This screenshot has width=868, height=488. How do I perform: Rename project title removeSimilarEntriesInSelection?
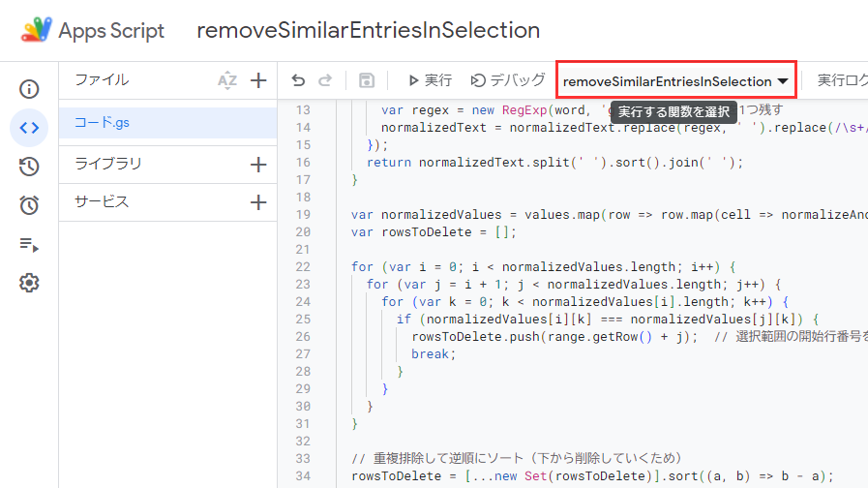pyautogui.click(x=368, y=30)
